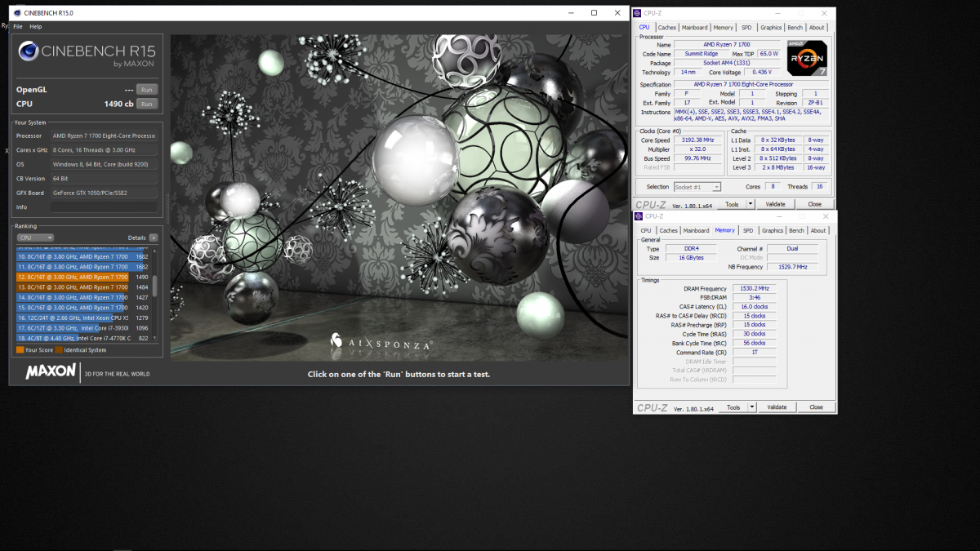Click the Cinebench app icon in its title bar

pyautogui.click(x=18, y=13)
